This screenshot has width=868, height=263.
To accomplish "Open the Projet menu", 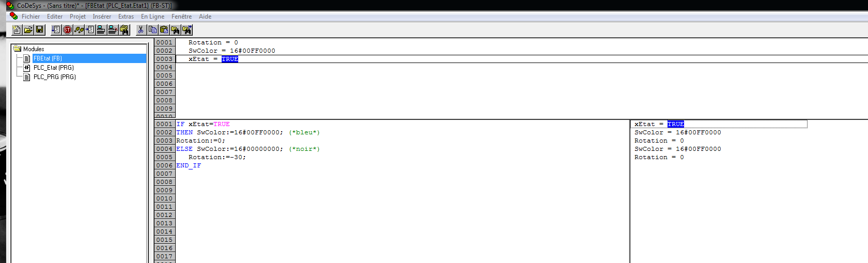I will click(78, 17).
